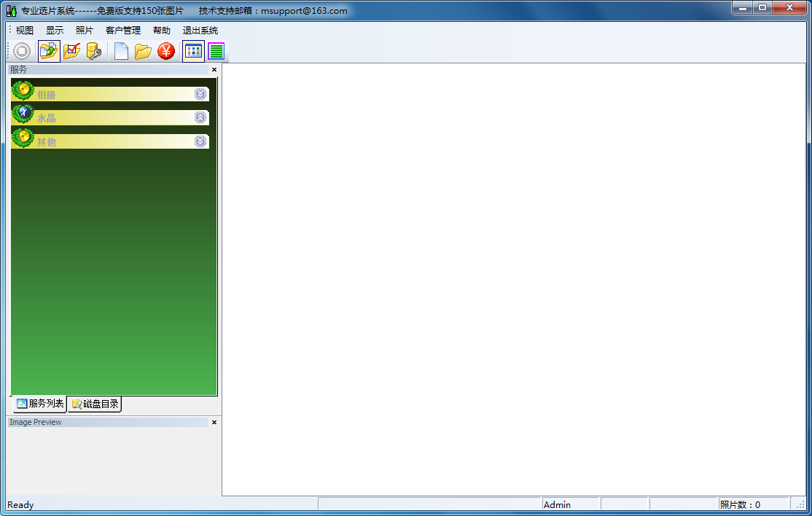Close the Image Preview panel
Viewport: 812px width, 516px height.
(x=214, y=422)
